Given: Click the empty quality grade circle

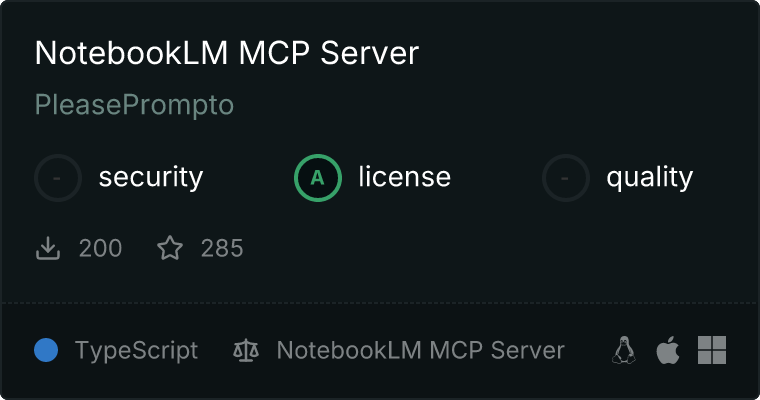Looking at the screenshot, I should pyautogui.click(x=566, y=178).
